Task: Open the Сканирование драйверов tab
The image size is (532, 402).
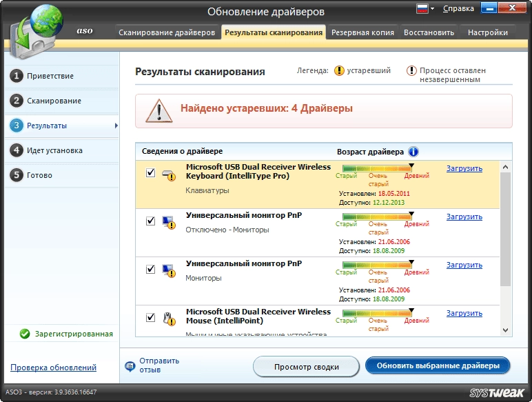Action: pos(167,32)
